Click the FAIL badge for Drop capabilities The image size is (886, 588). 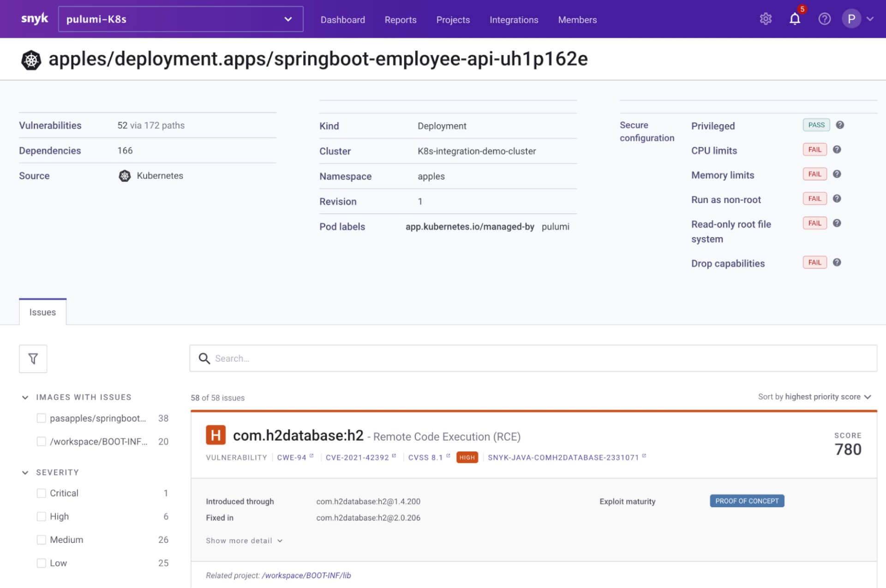815,262
